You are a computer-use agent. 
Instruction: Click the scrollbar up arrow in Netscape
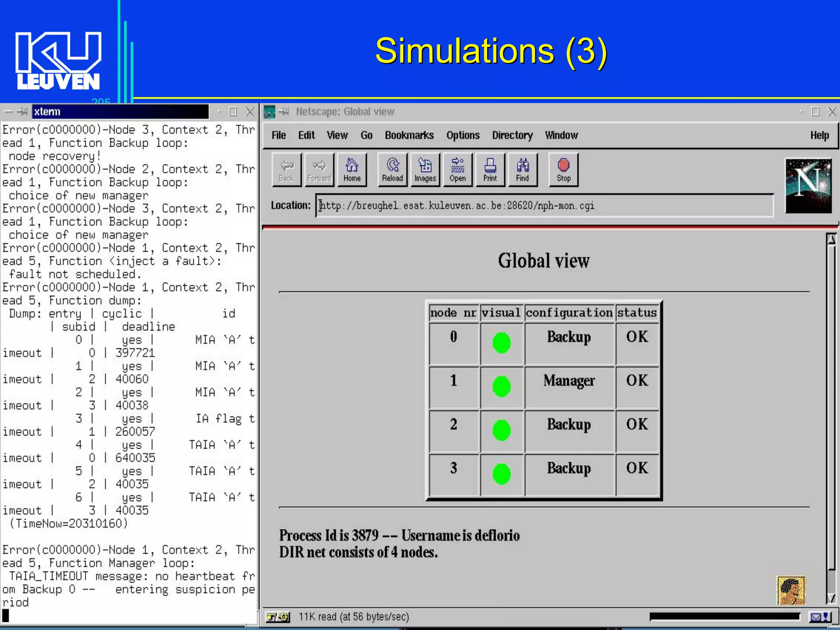tap(831, 239)
